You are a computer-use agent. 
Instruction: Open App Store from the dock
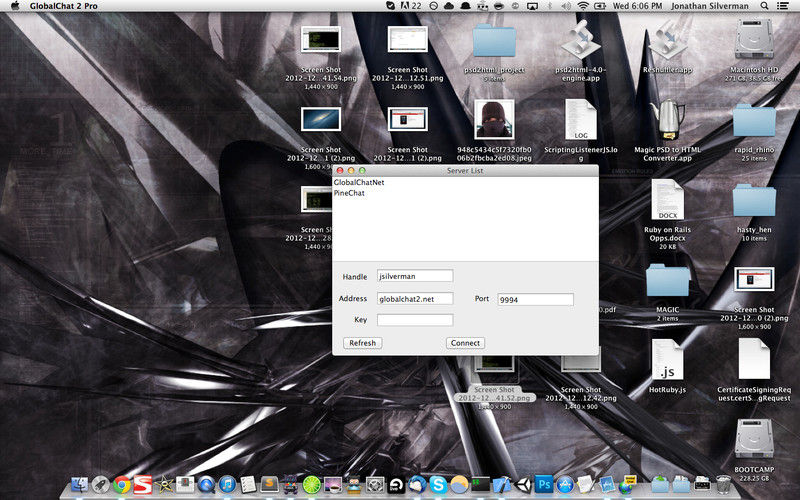(x=565, y=485)
